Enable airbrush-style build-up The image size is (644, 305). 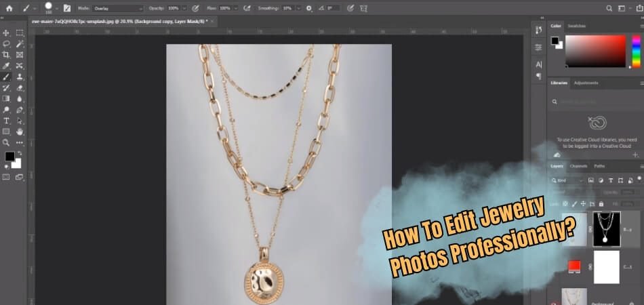coord(247,8)
